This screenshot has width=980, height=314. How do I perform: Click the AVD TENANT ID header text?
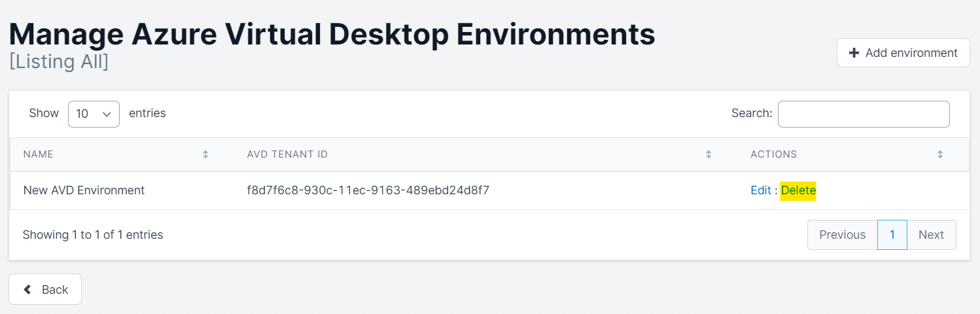(x=287, y=154)
